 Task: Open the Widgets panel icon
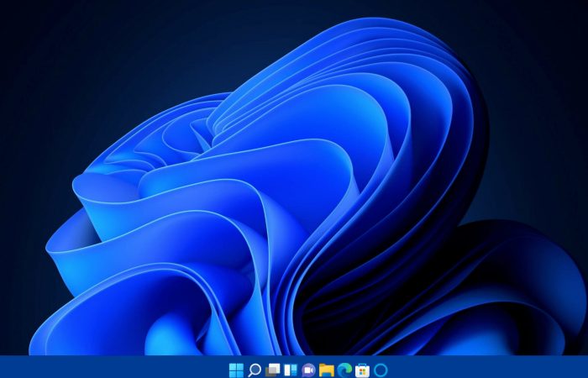tap(291, 370)
